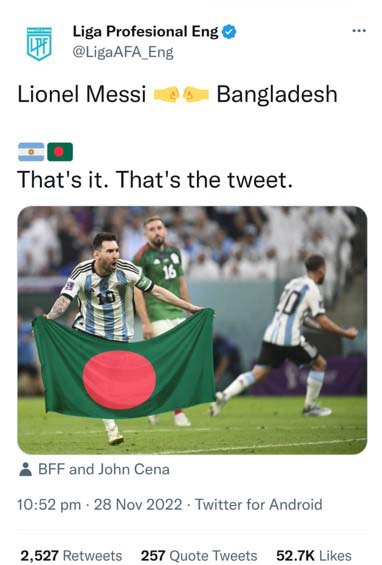Click the 28 Nov 2022 date

tap(138, 504)
